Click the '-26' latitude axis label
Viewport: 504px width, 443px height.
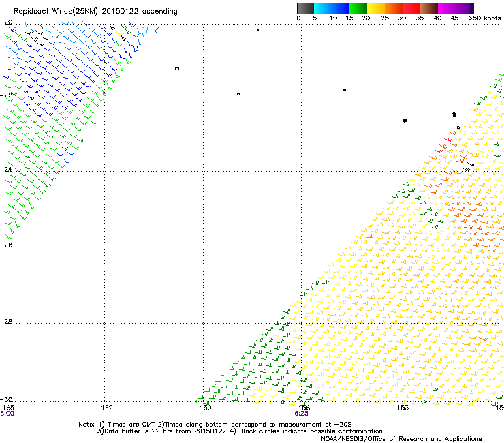coord(6,245)
